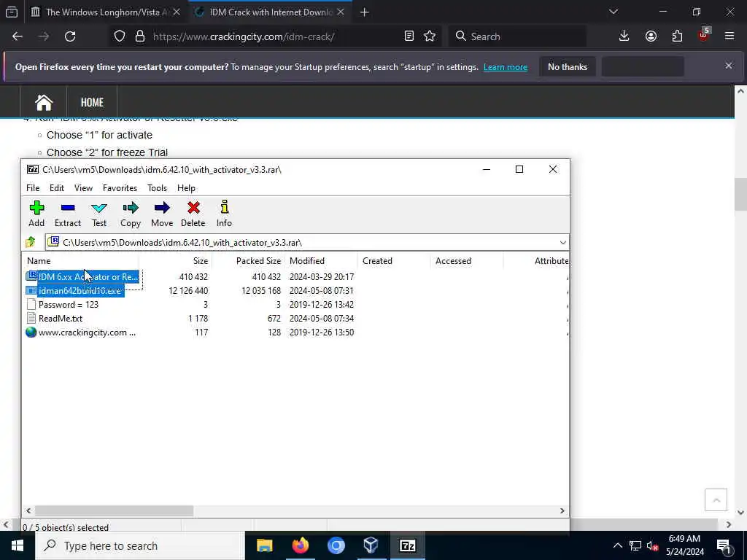Click the tracking protection shield icon
Viewport: 747px width, 560px height.
(120, 36)
